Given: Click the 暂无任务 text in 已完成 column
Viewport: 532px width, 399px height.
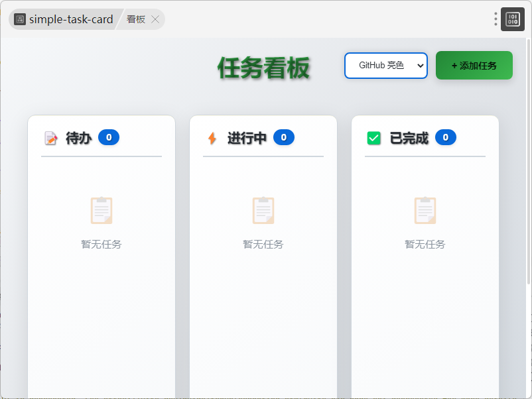Looking at the screenshot, I should [x=425, y=244].
